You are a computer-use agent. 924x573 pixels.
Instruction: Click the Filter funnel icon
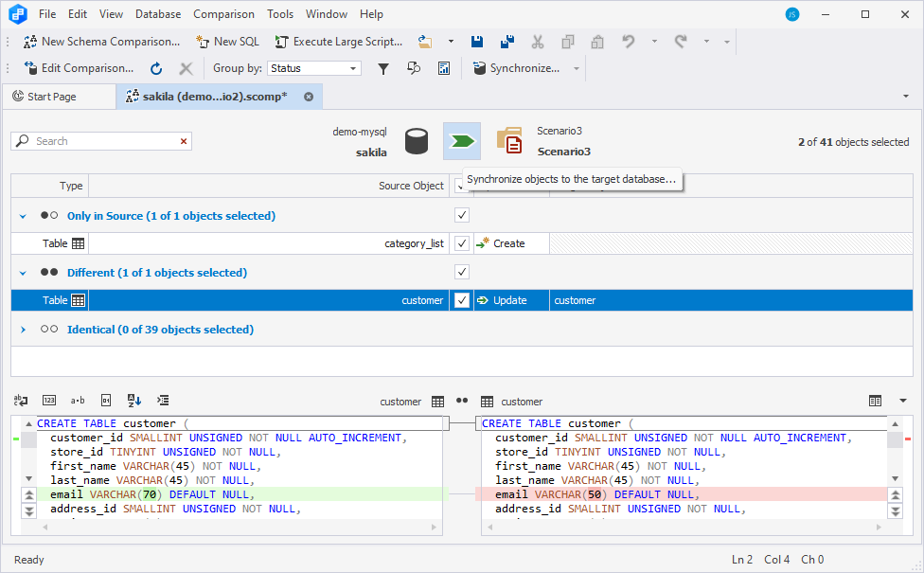[383, 68]
